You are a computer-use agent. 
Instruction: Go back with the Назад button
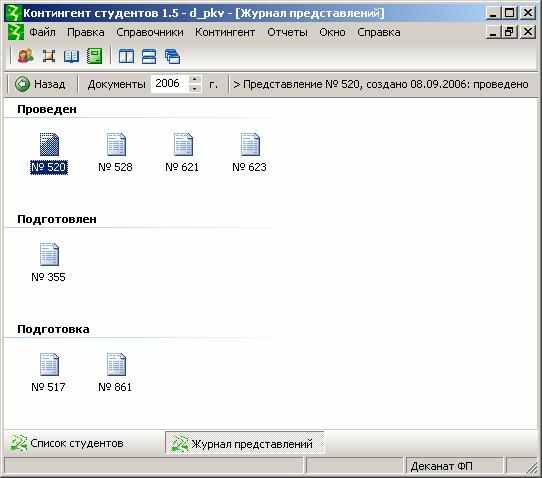pos(41,84)
